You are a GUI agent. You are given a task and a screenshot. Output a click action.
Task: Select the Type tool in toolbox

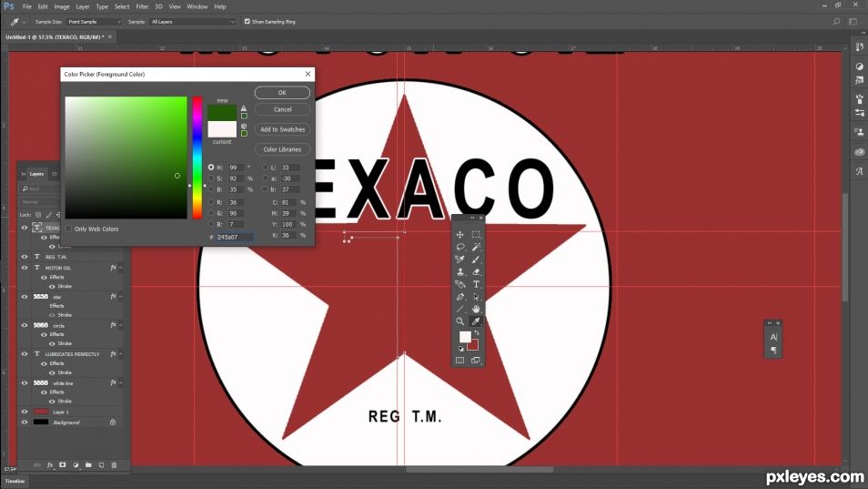click(x=476, y=284)
